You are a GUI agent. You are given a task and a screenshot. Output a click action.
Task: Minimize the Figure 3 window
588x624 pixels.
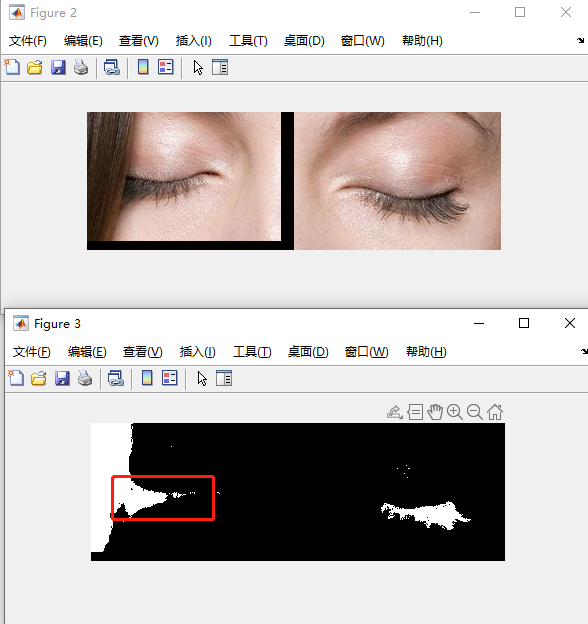[x=479, y=323]
